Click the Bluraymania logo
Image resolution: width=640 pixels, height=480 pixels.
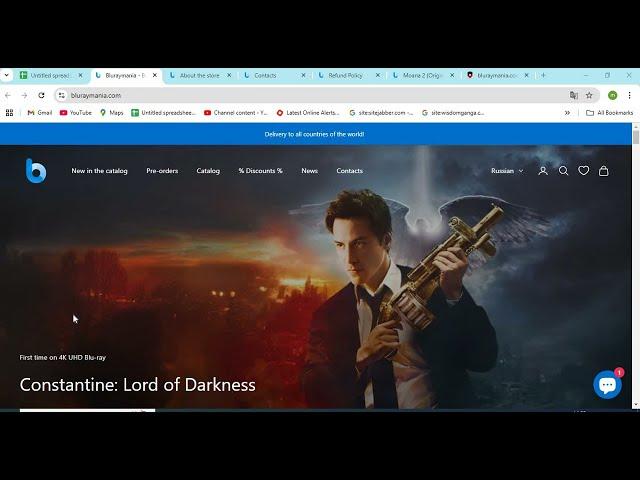pyautogui.click(x=36, y=171)
